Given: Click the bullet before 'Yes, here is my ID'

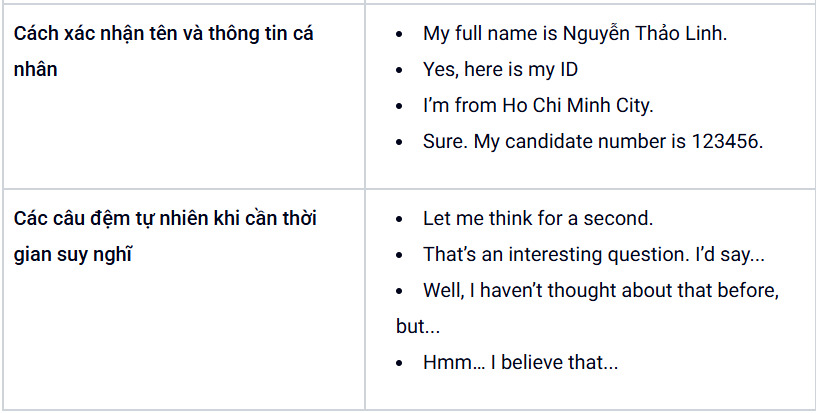Looking at the screenshot, I should (x=399, y=70).
